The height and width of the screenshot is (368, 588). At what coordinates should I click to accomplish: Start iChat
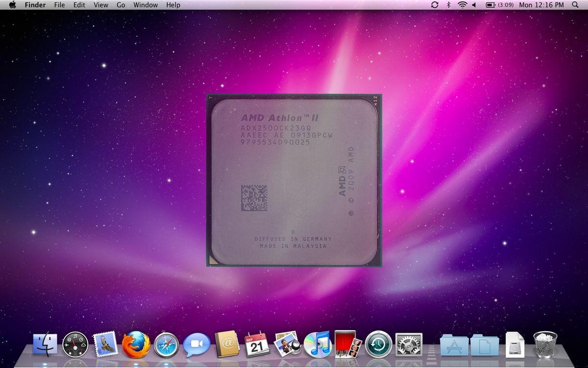point(196,344)
